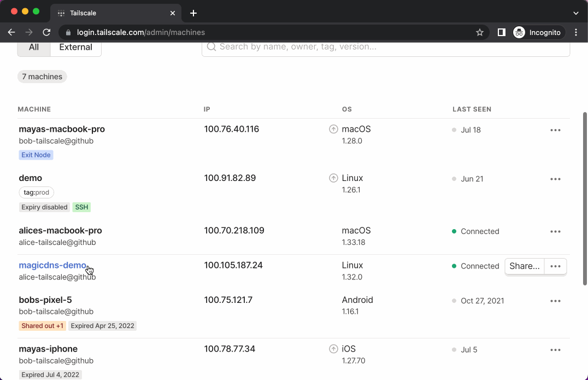Click the page vertical scrollbar
This screenshot has width=588, height=380.
(x=585, y=198)
